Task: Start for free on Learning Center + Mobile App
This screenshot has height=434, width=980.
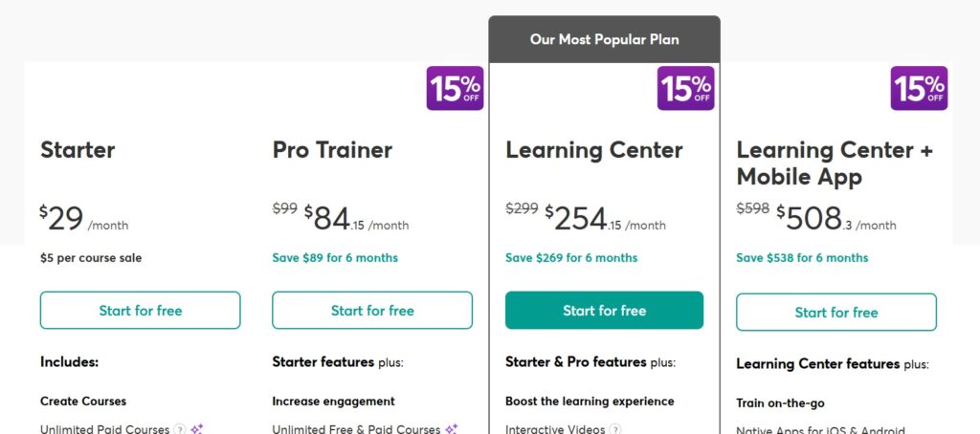Action: (836, 313)
